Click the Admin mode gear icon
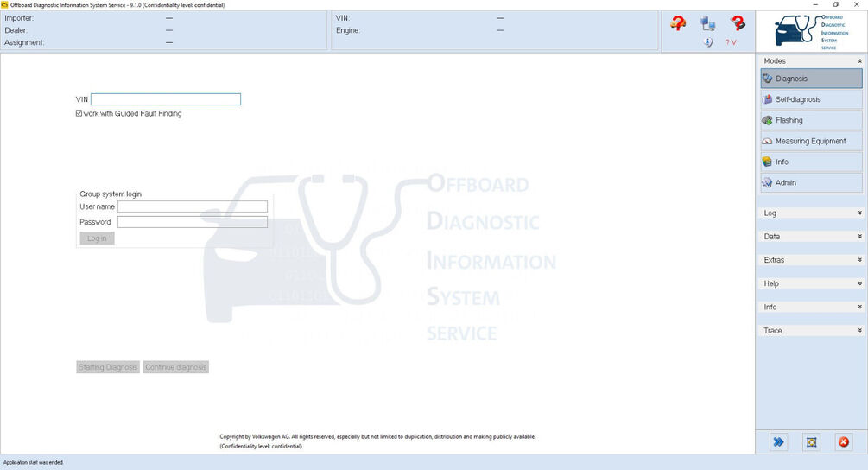This screenshot has height=470, width=868. click(x=767, y=182)
